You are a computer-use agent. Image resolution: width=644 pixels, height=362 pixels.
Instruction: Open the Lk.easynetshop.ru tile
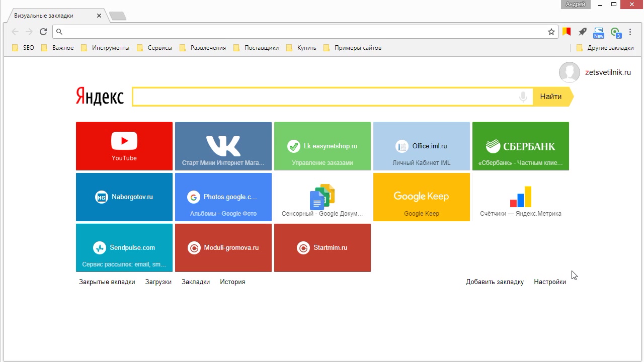pos(323,146)
